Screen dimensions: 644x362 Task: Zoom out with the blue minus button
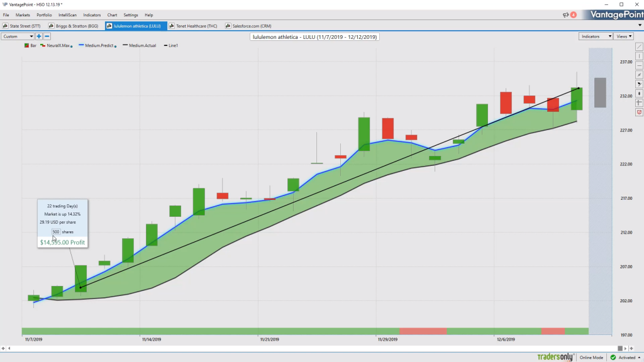[47, 36]
